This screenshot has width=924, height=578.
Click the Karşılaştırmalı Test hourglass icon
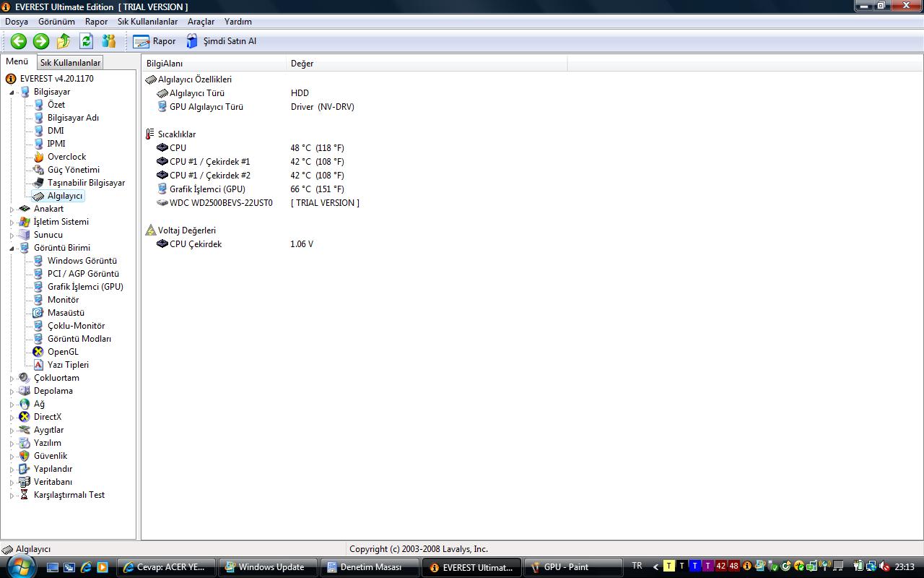click(25, 495)
